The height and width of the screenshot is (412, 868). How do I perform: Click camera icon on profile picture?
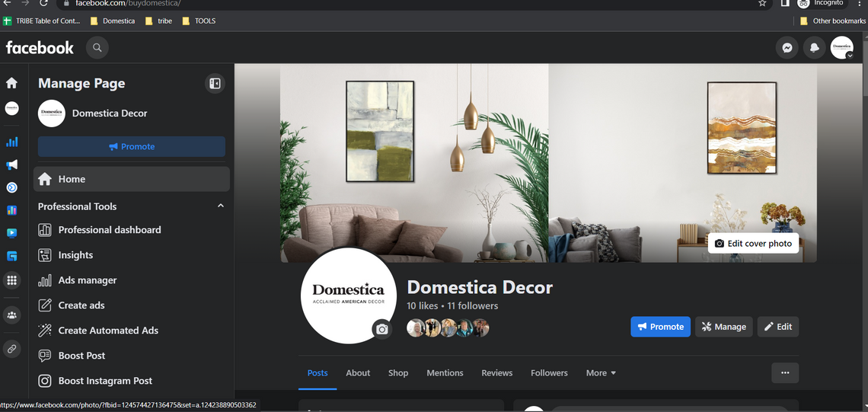(382, 330)
